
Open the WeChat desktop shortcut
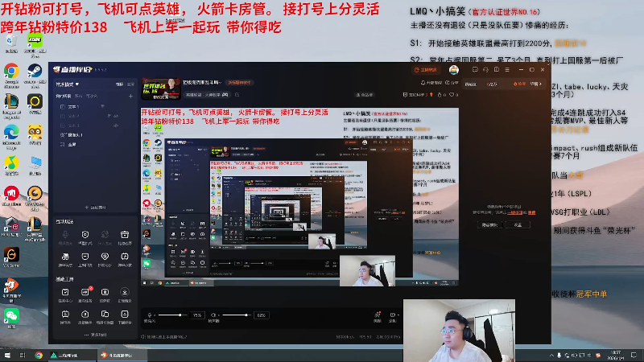(11, 315)
